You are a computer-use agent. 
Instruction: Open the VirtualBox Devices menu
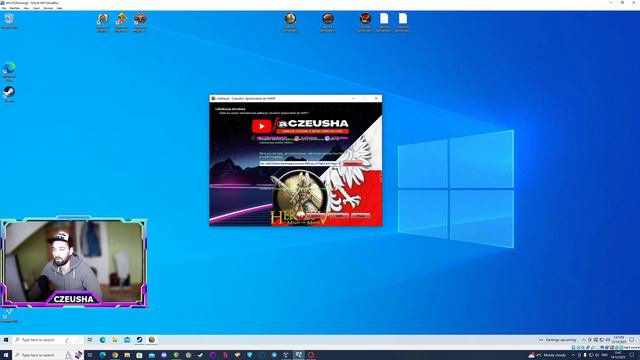point(48,8)
